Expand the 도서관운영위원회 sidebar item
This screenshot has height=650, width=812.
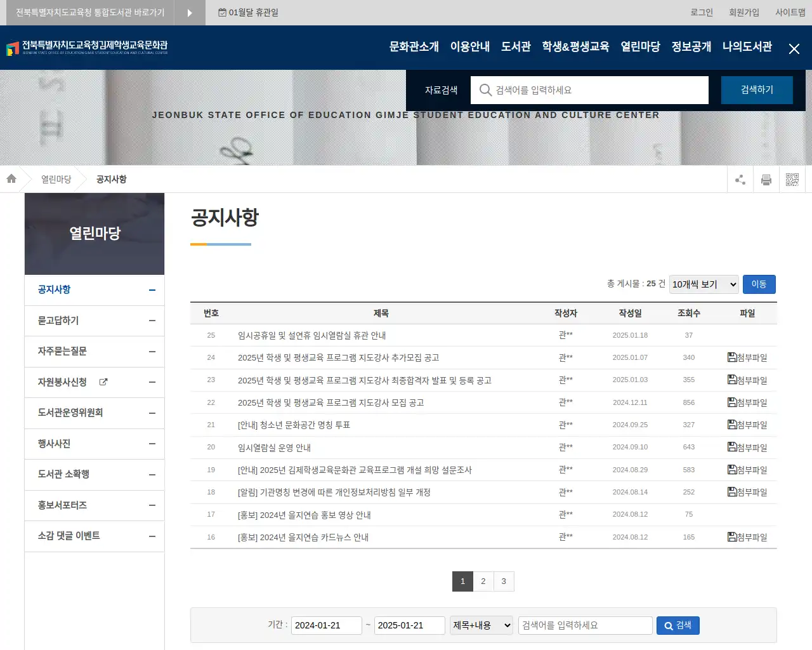pos(152,413)
